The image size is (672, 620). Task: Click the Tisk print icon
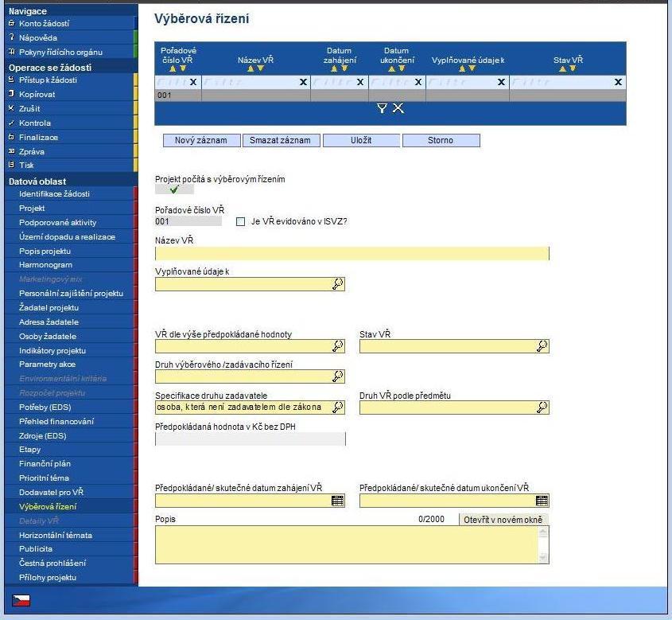click(12, 165)
